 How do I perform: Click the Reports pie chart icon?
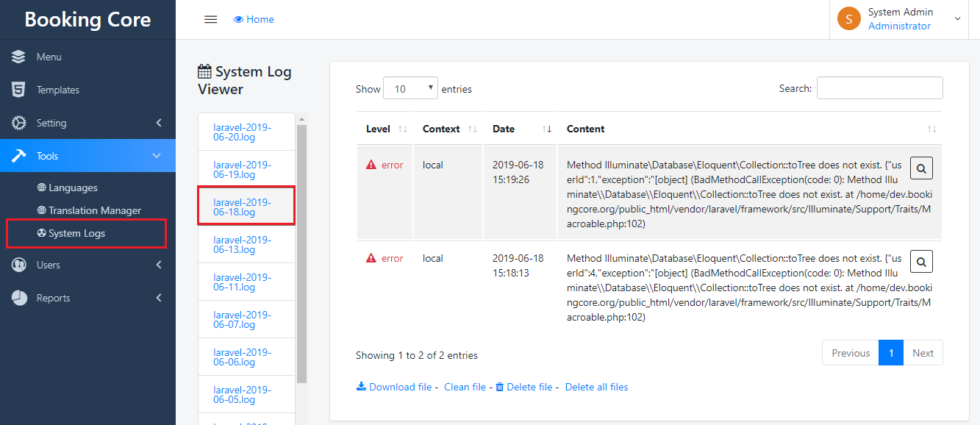19,298
